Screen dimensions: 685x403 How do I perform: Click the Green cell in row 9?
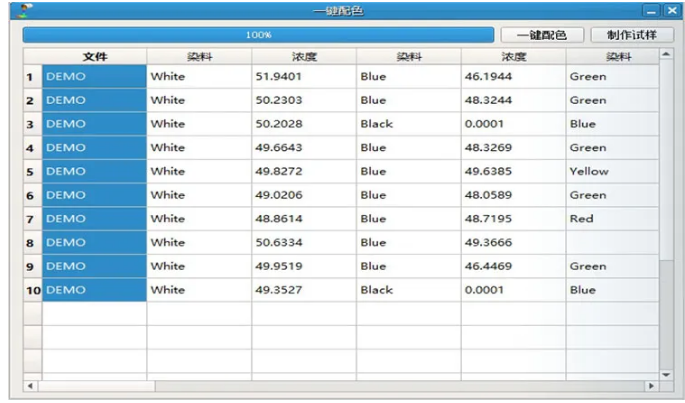612,266
